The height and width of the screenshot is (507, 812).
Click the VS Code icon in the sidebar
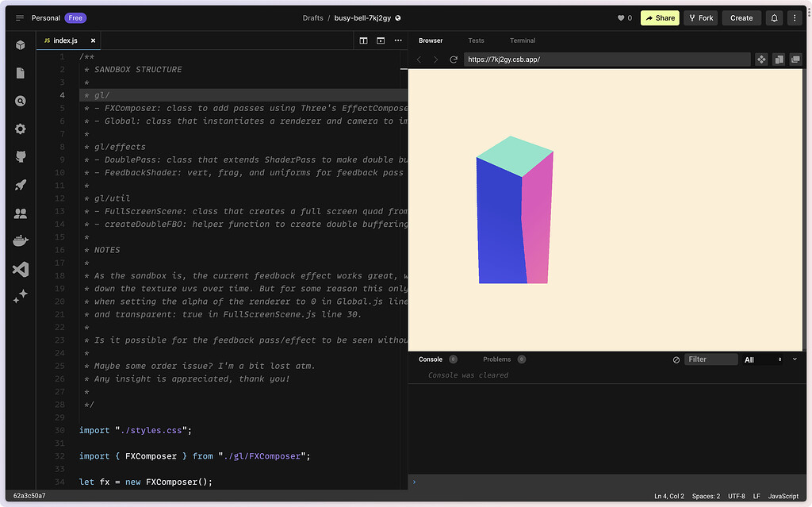pos(20,268)
